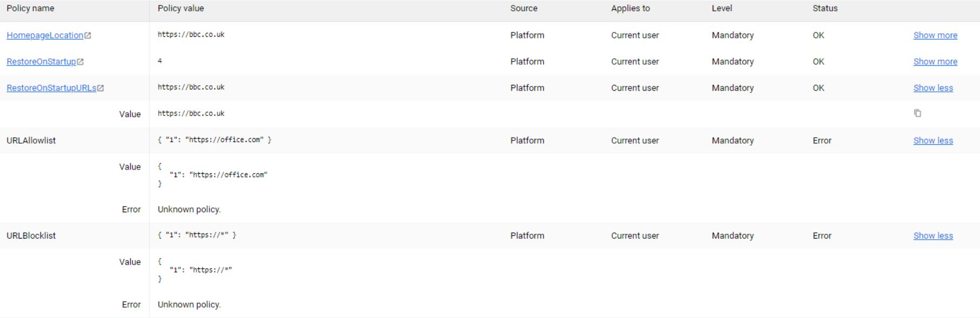Select the URLBlocklist policy name
The image size is (980, 318).
tap(31, 236)
